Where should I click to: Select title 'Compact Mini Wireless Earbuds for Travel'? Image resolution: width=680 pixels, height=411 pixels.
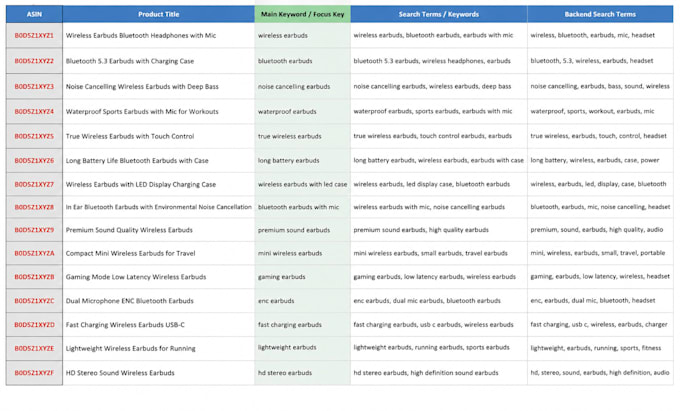[x=130, y=253]
